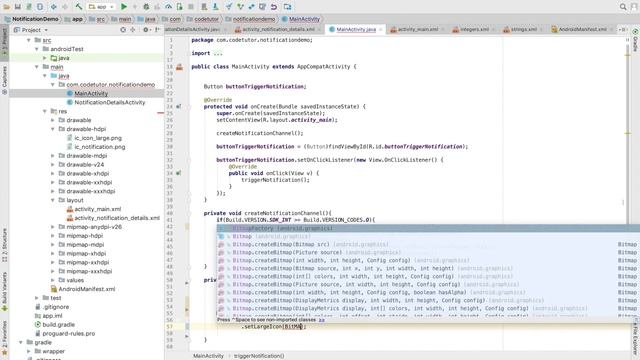Expand the drawable-mdpi folder
Viewport: 640px width, 360px height.
[53, 156]
